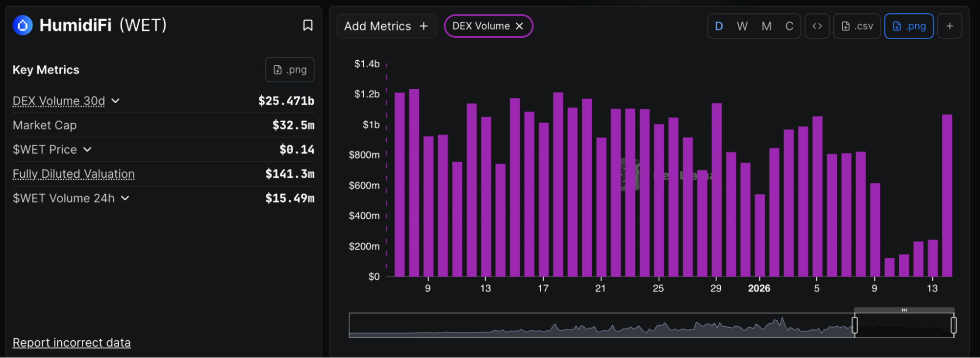Expand DEX Volume 30d dropdown
Image resolution: width=980 pixels, height=358 pixels.
coord(116,101)
